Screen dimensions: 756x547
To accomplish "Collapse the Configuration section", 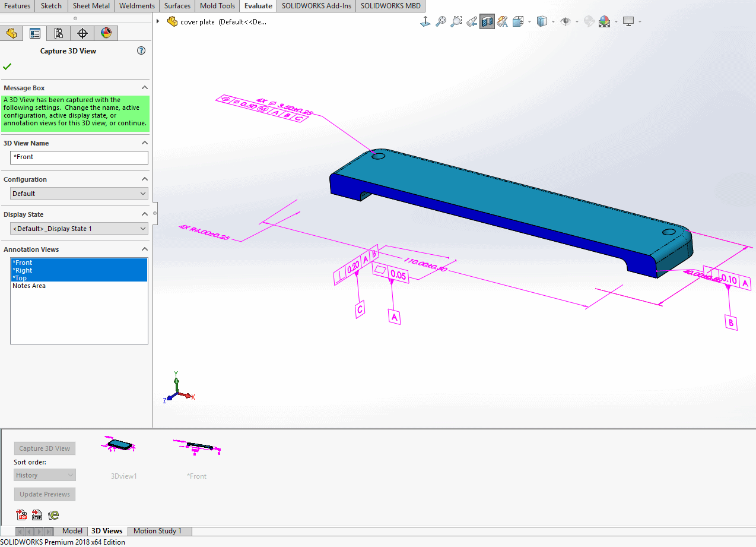I will [144, 179].
